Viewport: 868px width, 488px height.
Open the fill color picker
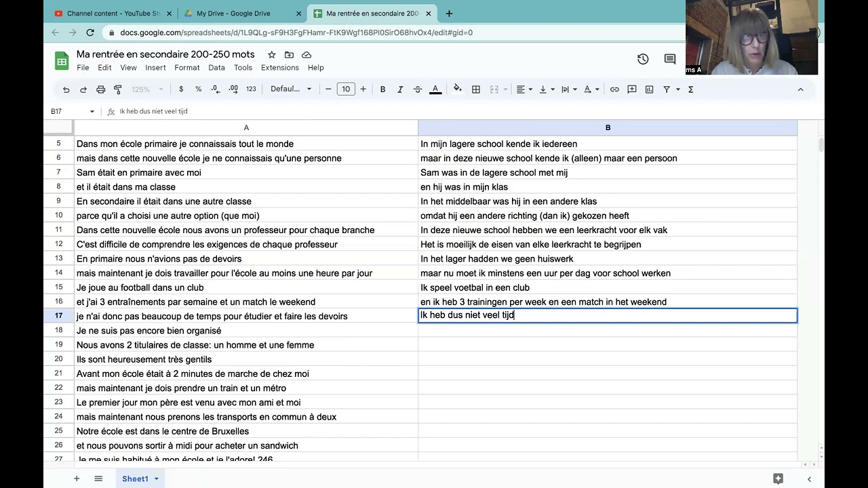tap(458, 89)
